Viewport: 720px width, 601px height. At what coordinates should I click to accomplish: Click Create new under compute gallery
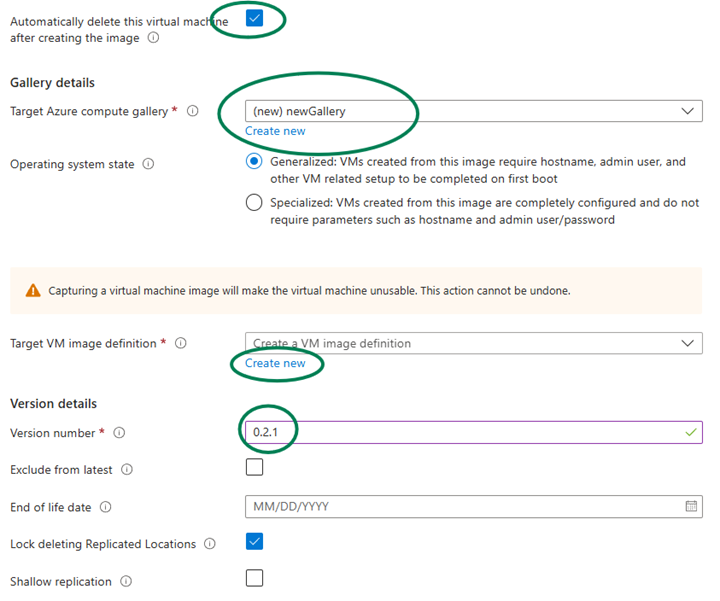(275, 131)
